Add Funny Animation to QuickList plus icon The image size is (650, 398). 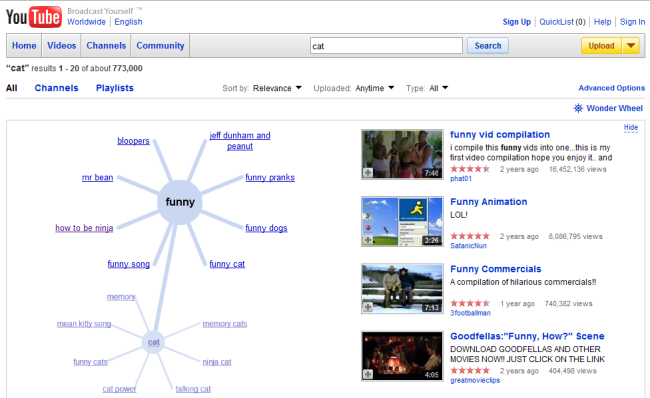368,240
